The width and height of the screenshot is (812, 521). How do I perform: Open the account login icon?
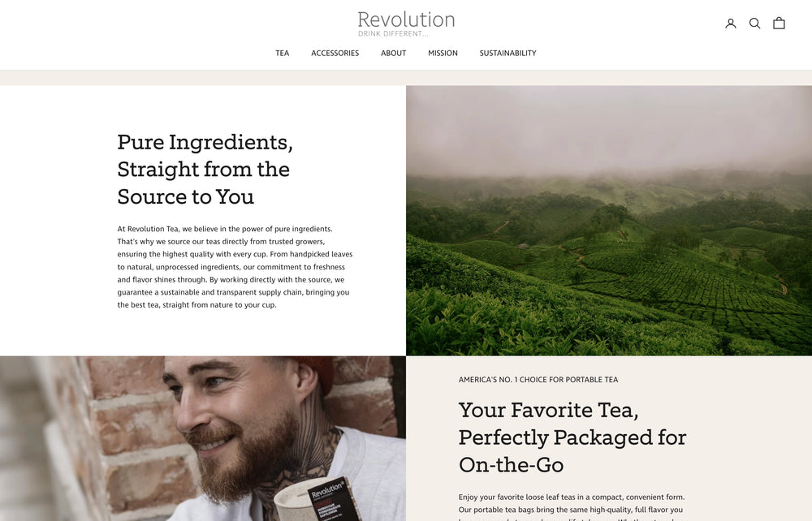pyautogui.click(x=730, y=24)
